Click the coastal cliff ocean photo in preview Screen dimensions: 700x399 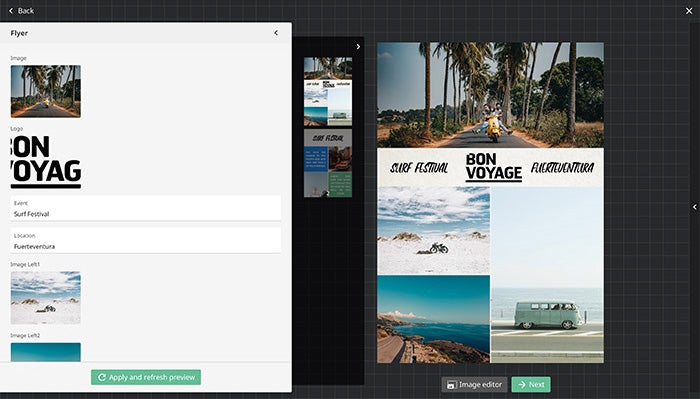[433, 319]
